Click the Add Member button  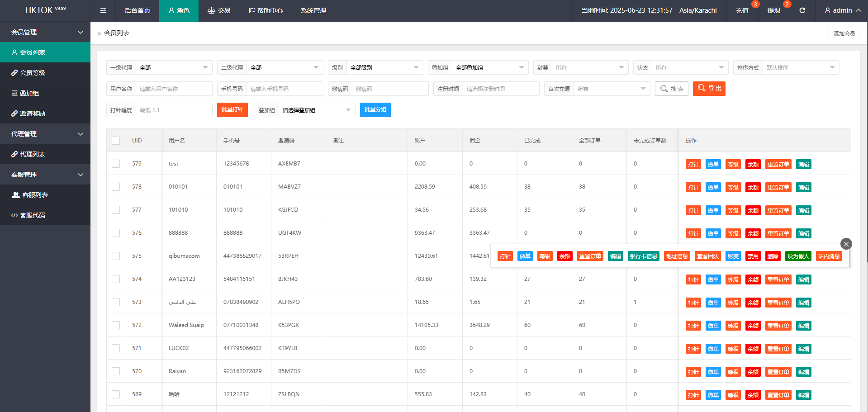click(x=844, y=33)
